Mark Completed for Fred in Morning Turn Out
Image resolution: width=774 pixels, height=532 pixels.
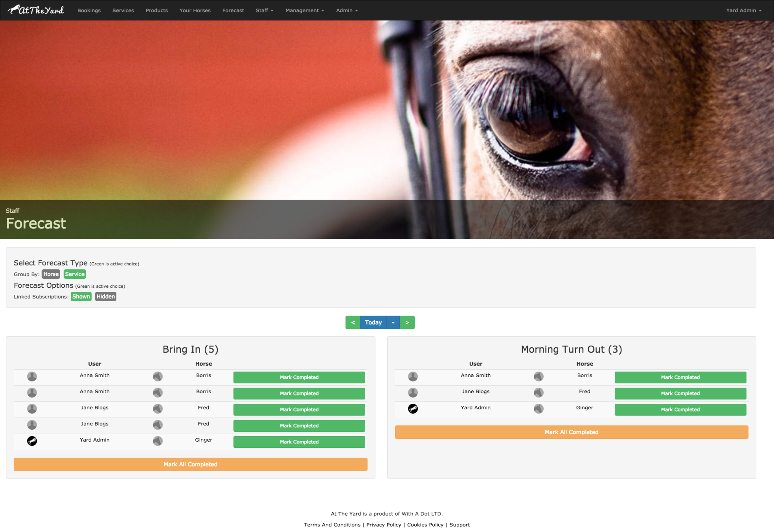pos(681,394)
